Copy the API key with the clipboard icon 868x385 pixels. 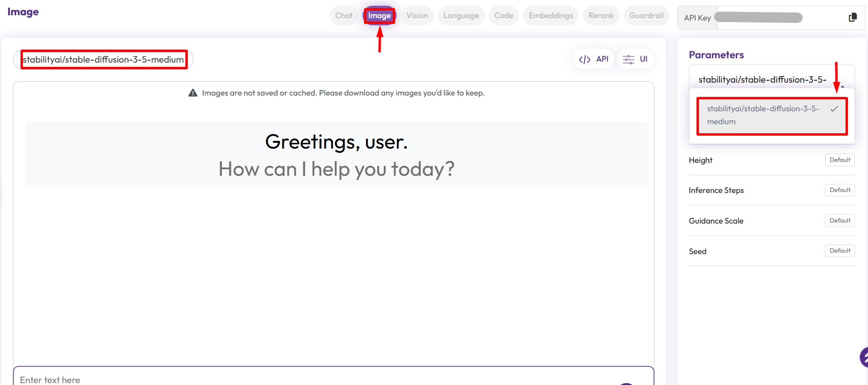point(852,18)
